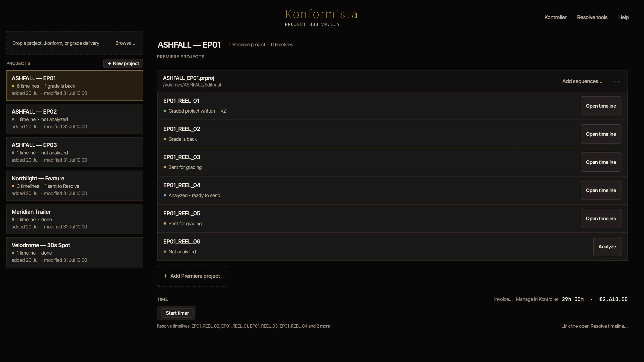644x362 pixels.
Task: Open timeline for EP01_REEL_03
Action: [601, 162]
